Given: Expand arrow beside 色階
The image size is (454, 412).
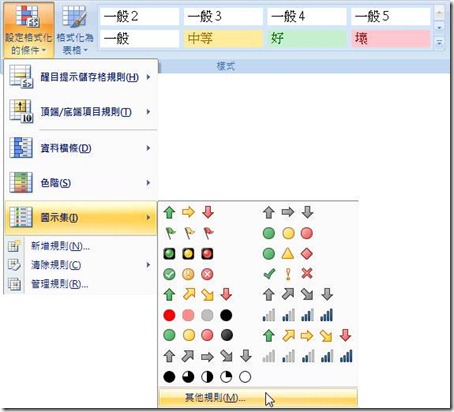Looking at the screenshot, I should (x=148, y=183).
